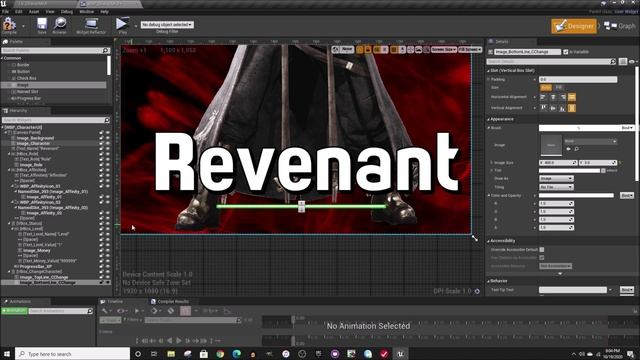Image resolution: width=640 pixels, height=360 pixels.
Task: Click the Browse toolbar icon
Action: tap(60, 25)
